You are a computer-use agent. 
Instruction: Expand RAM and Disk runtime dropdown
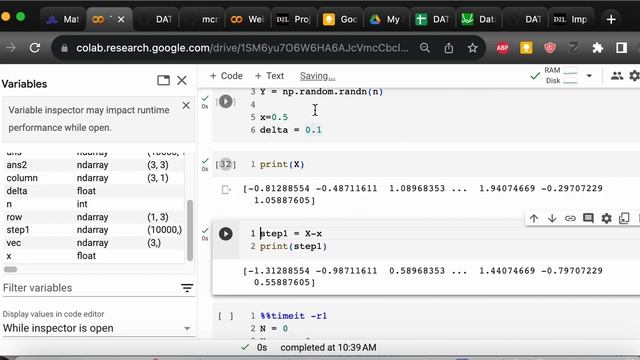click(589, 76)
